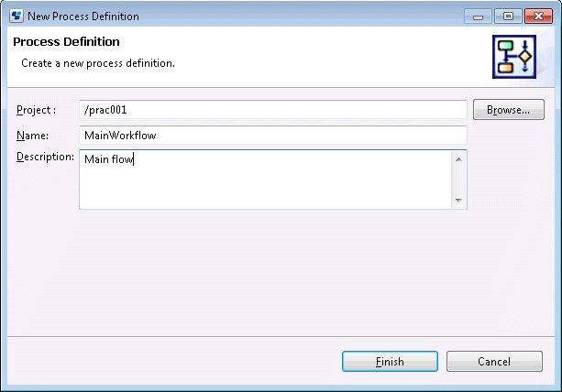562x392 pixels.
Task: Click the Description scrollbar down arrow
Action: click(458, 200)
